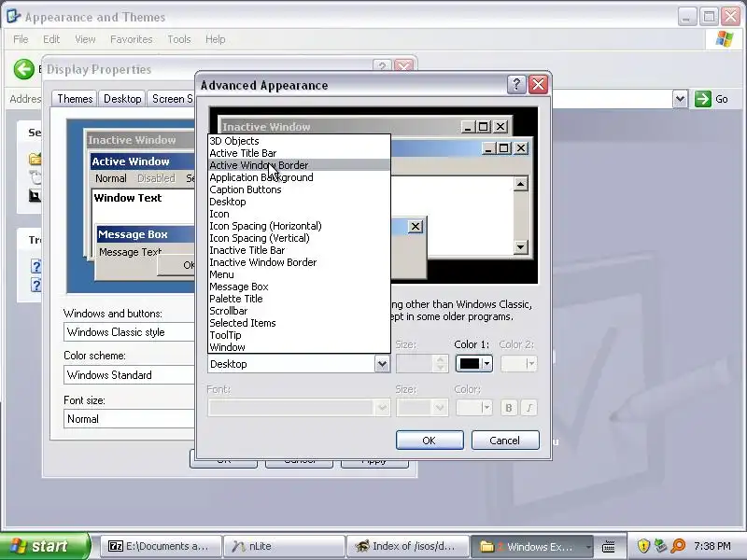Viewport: 747px width, 560px height.
Task: Choose 'Inactive Window Border' entry
Action: (x=299, y=262)
